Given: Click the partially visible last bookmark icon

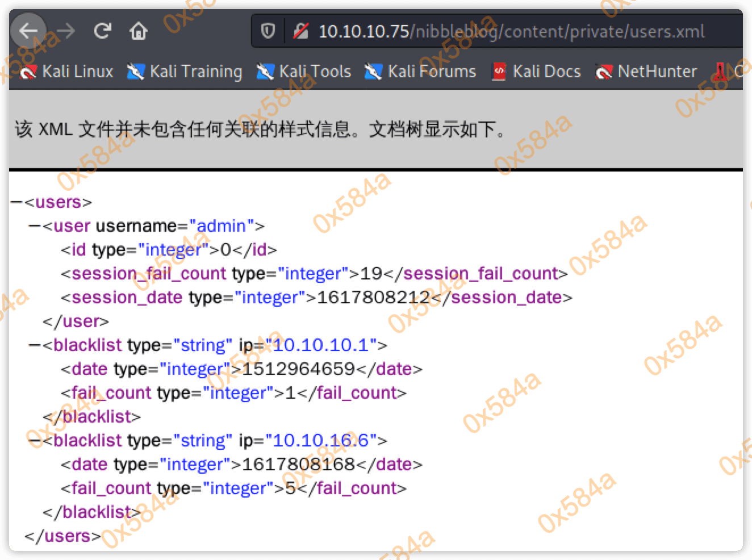Looking at the screenshot, I should (x=720, y=72).
